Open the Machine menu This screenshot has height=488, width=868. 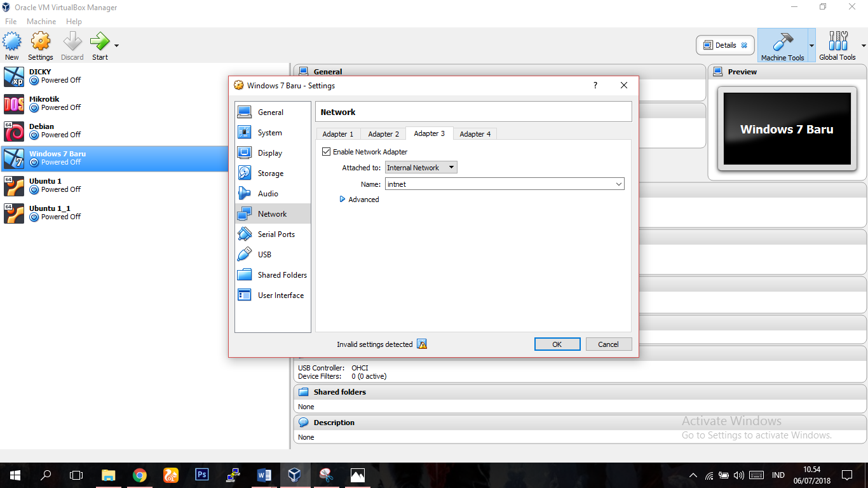(41, 21)
